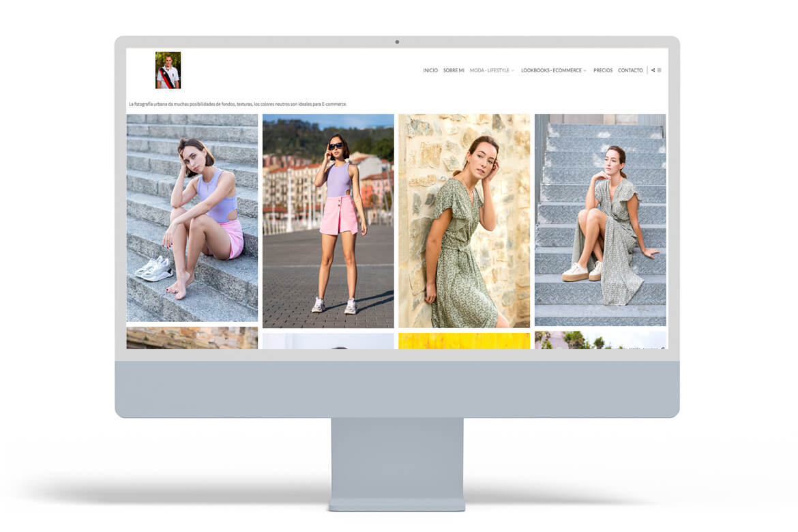Expand the MODA - LIFESTYLE dropdown arrow
The height and width of the screenshot is (532, 798).
tap(513, 71)
